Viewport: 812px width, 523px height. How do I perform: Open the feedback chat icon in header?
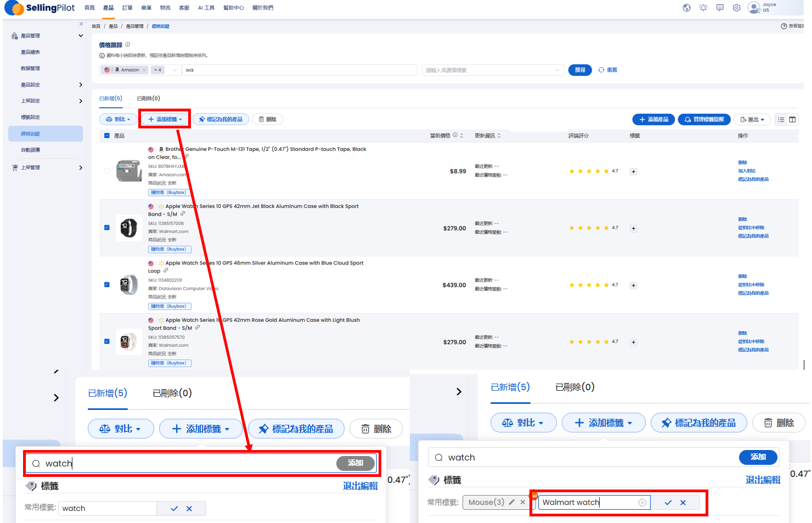[x=720, y=8]
